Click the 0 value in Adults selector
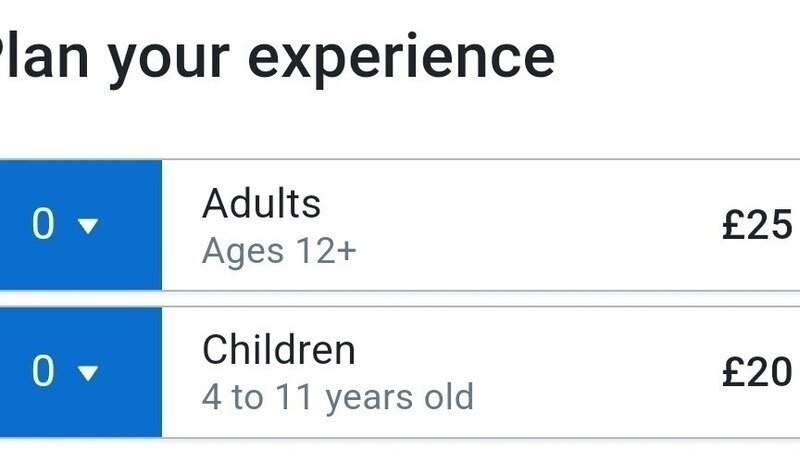Image resolution: width=800 pixels, height=450 pixels. pyautogui.click(x=43, y=225)
